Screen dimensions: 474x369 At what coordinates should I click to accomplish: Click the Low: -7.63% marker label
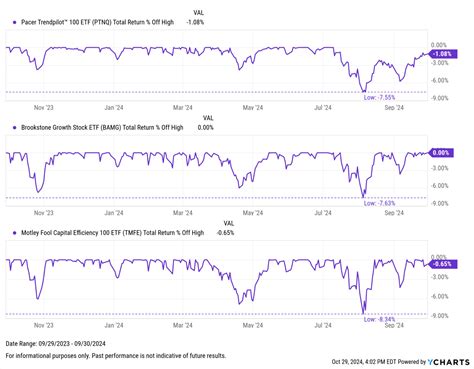coord(379,203)
